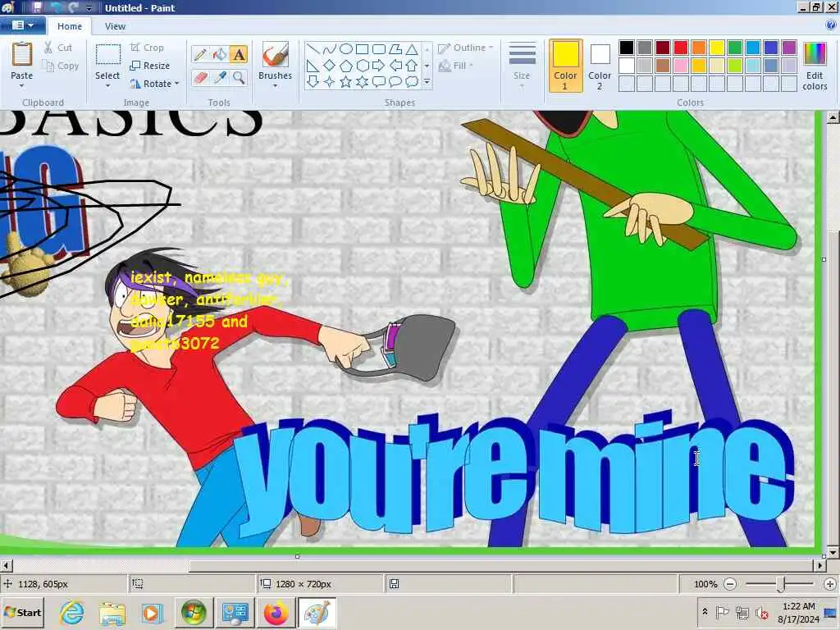The image size is (840, 630).
Task: Open the Size dropdown
Action: coord(522,66)
